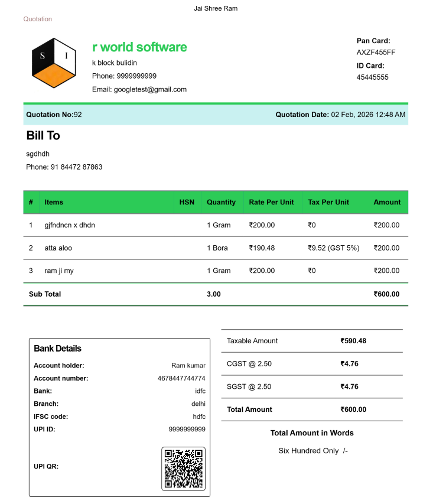Click the account number 4678447744774
Image resolution: width=433 pixels, height=504 pixels.
[181, 378]
